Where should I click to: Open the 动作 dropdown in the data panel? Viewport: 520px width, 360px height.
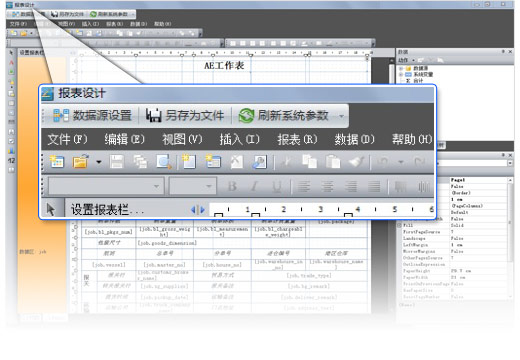pos(406,60)
